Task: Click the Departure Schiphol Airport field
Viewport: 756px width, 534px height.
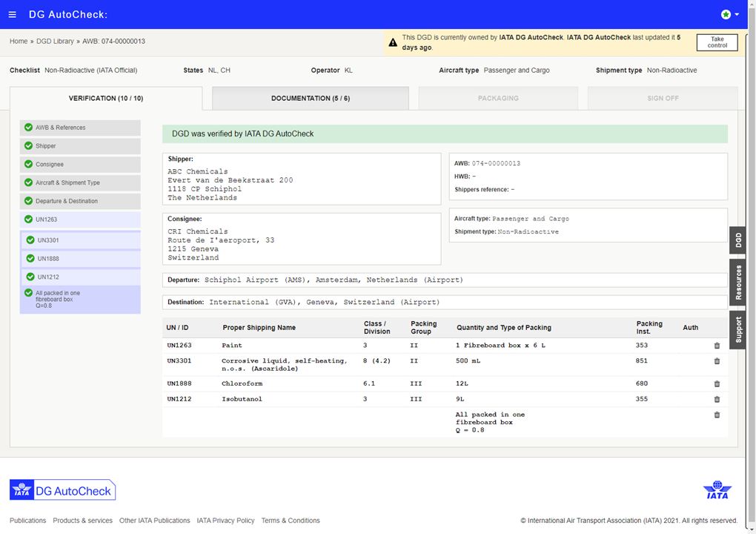Action: 445,280
